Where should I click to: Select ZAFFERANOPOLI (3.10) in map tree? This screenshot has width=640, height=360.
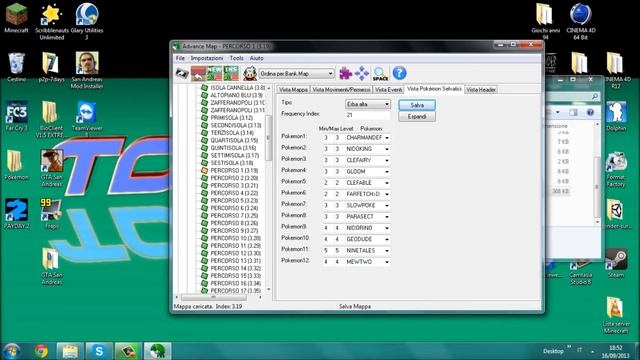[x=237, y=103]
